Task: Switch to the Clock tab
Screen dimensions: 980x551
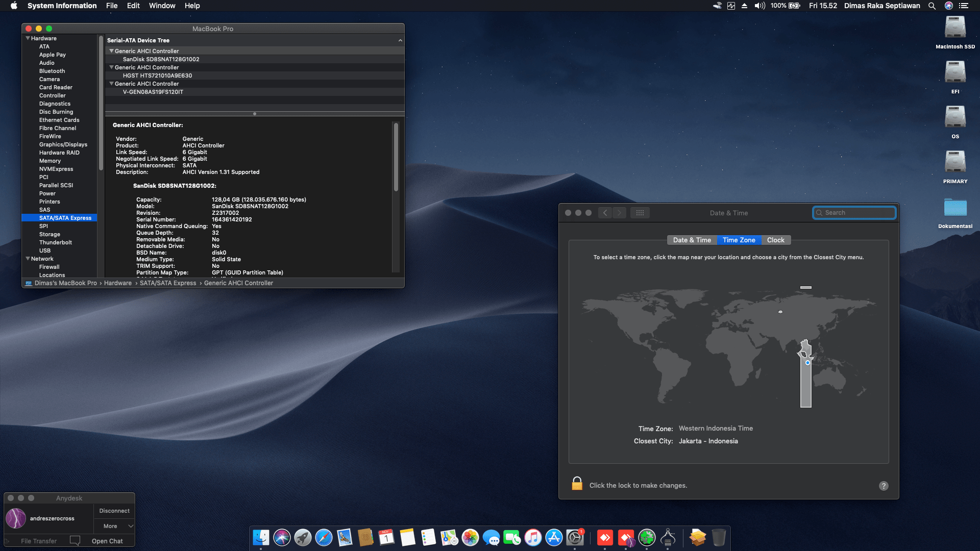Action: pos(775,240)
